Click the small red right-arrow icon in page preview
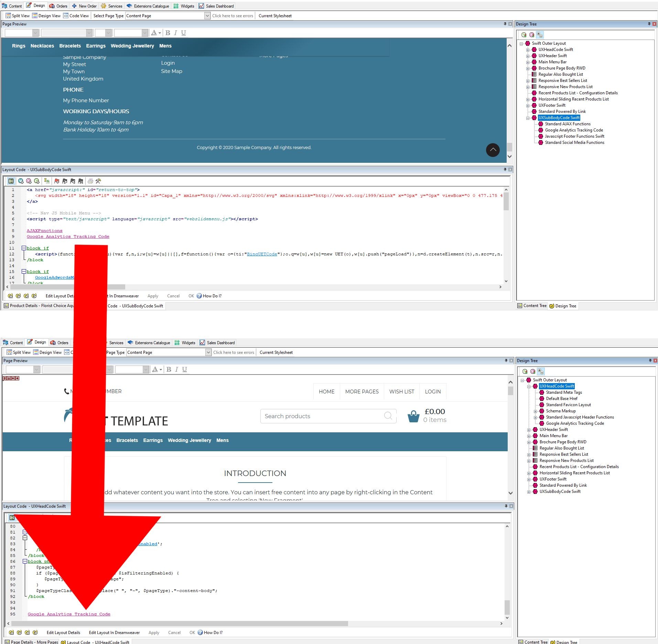 [x=17, y=378]
